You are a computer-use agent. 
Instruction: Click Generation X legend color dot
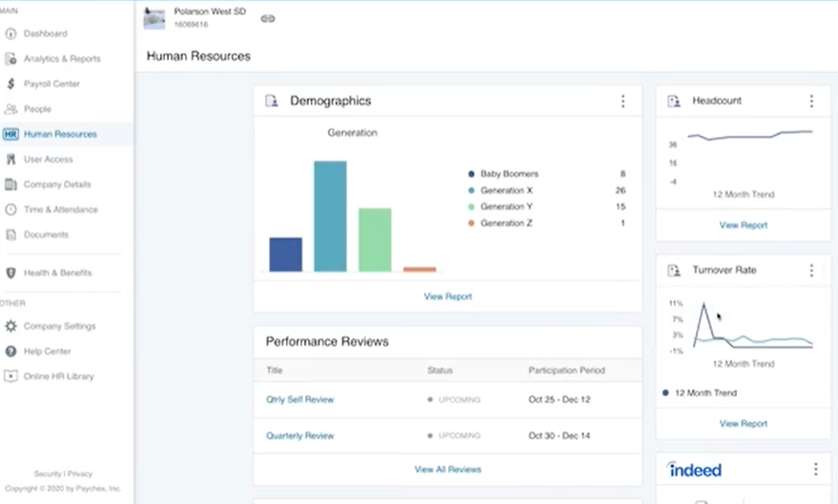point(471,190)
